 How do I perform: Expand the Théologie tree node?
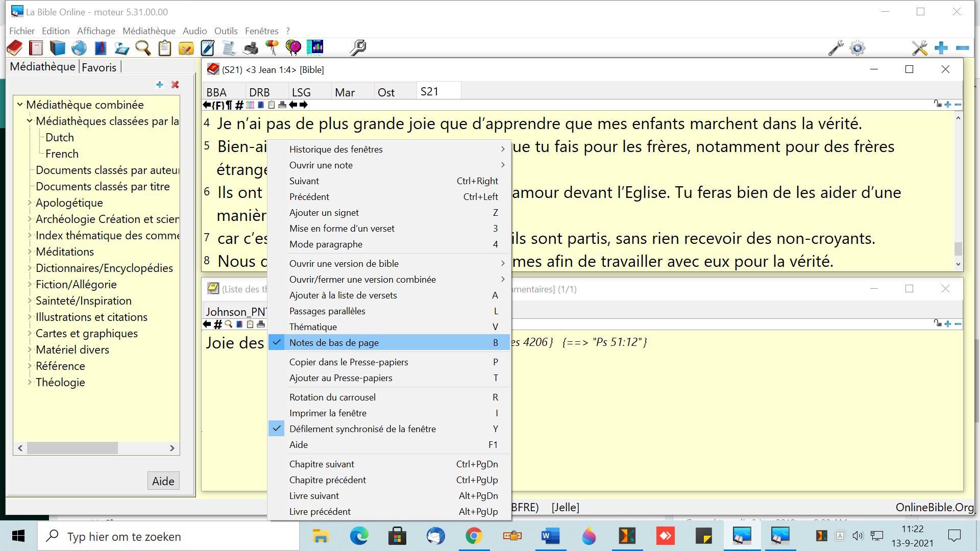30,382
